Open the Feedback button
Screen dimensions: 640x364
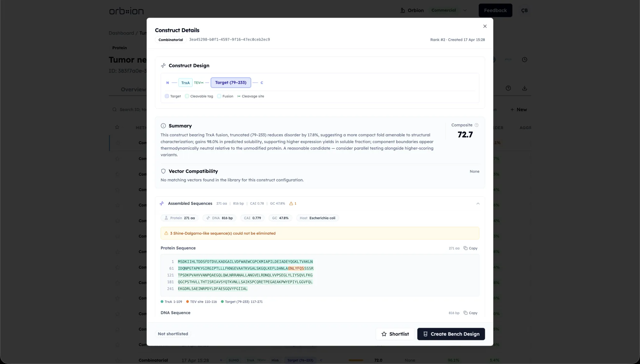[x=495, y=11]
